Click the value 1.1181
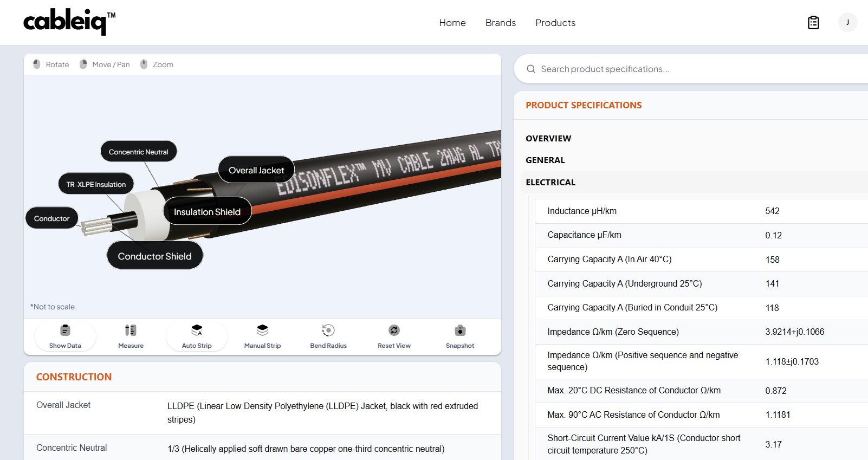Screen dimensions: 868x460 [778, 414]
